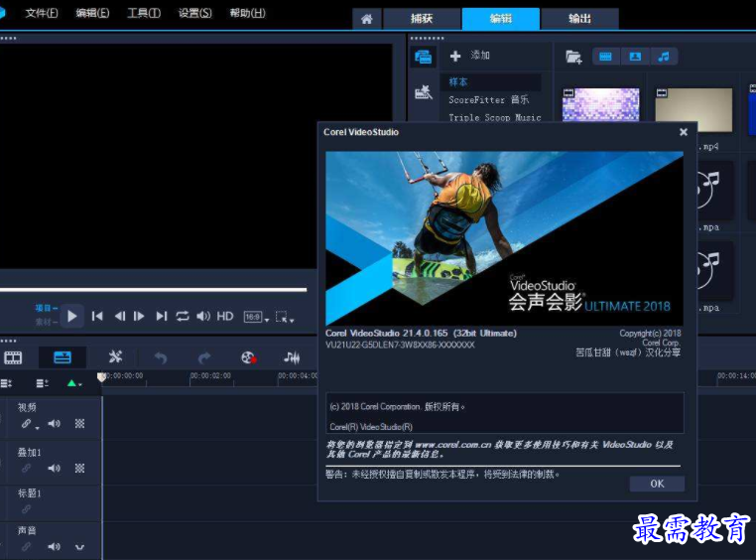Toggle ripple editing on 标题1 track
Screen dimensions: 756x560
[x=27, y=509]
